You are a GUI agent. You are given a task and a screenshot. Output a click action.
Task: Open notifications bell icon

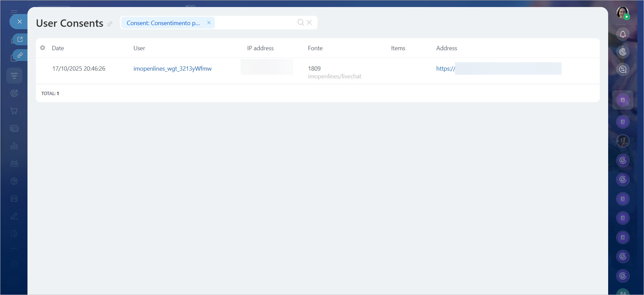623,34
